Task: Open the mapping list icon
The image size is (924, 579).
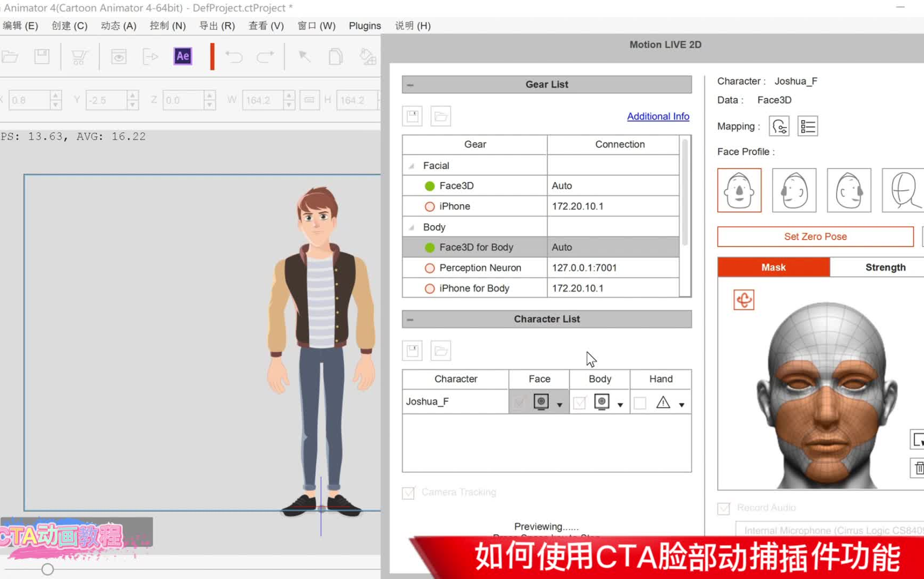Action: coord(808,127)
